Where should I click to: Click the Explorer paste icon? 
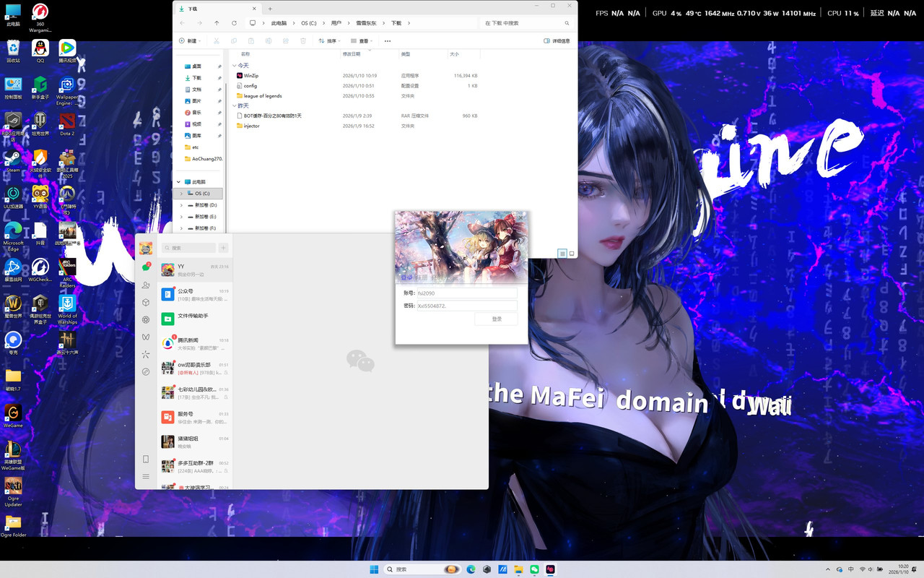tap(250, 41)
